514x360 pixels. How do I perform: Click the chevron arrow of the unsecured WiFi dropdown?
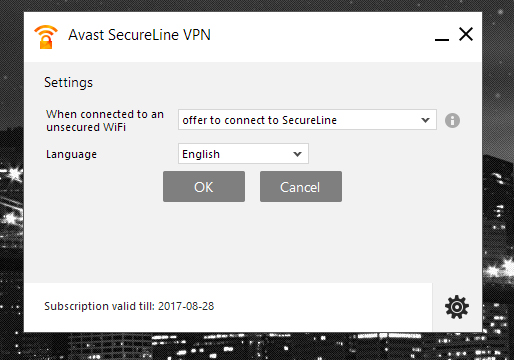tap(425, 120)
